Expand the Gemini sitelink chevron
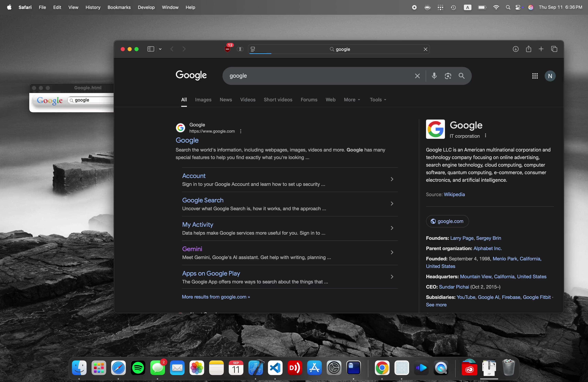588x382 pixels. pos(392,252)
